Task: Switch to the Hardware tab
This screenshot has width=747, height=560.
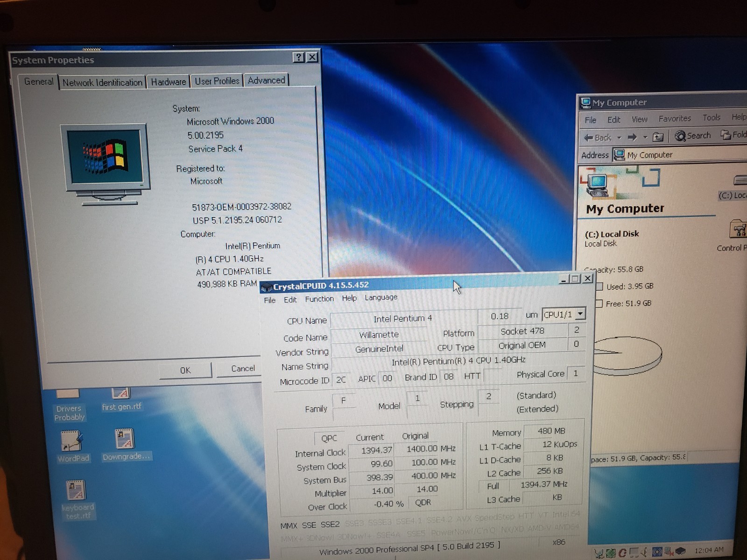Action: point(168,82)
